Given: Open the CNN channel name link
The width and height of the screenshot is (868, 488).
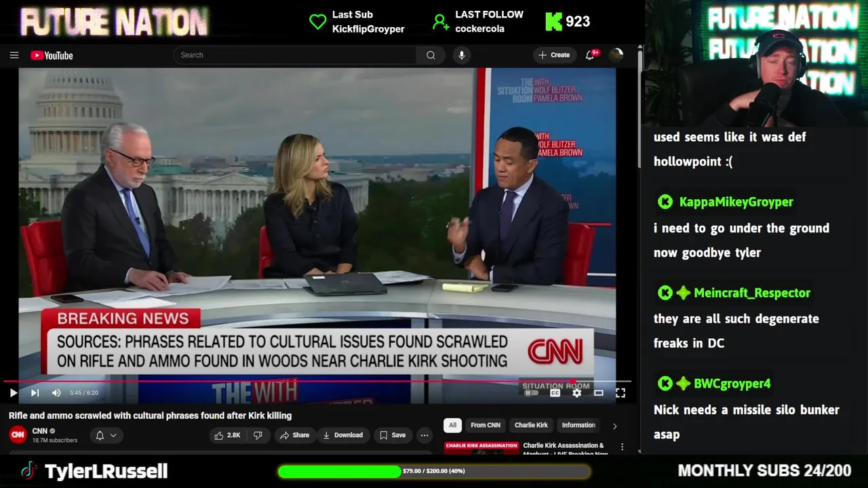Looking at the screenshot, I should coord(40,431).
